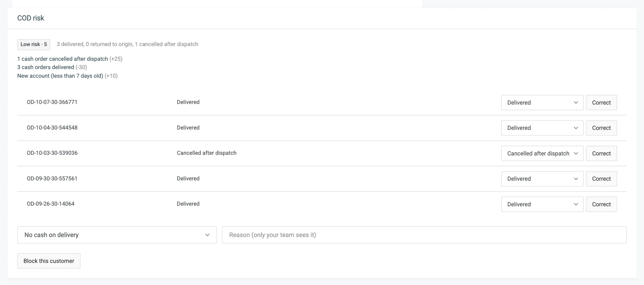Image resolution: width=644 pixels, height=285 pixels.
Task: Click Delivered status text for OD-09-26-30-14064
Action: pyautogui.click(x=188, y=204)
